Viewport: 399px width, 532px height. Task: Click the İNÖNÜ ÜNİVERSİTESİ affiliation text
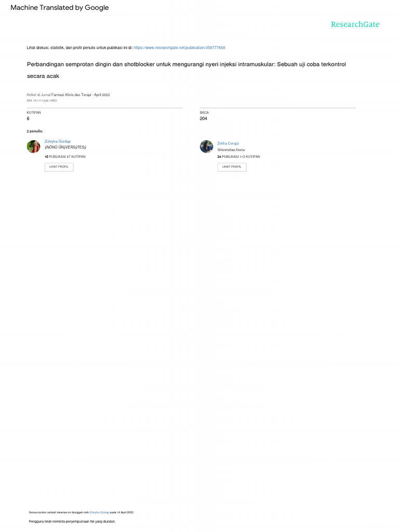coord(65,147)
